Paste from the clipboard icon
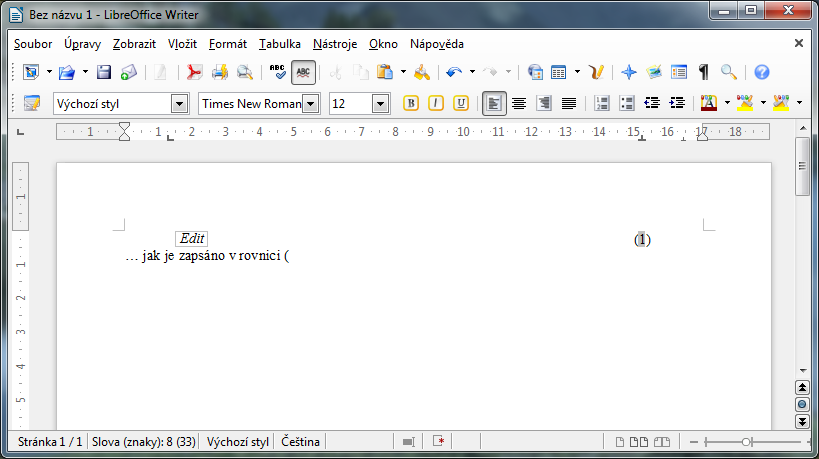Screen dimensions: 819x459 385,72
